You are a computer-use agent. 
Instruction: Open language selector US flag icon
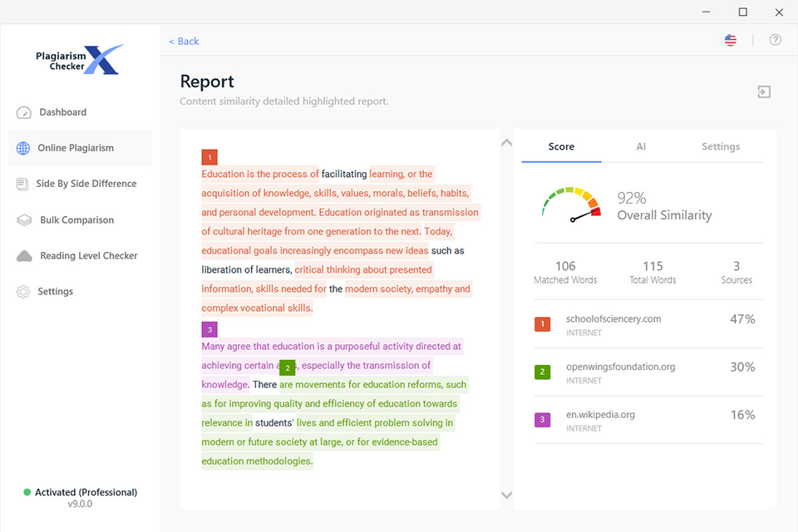[731, 40]
